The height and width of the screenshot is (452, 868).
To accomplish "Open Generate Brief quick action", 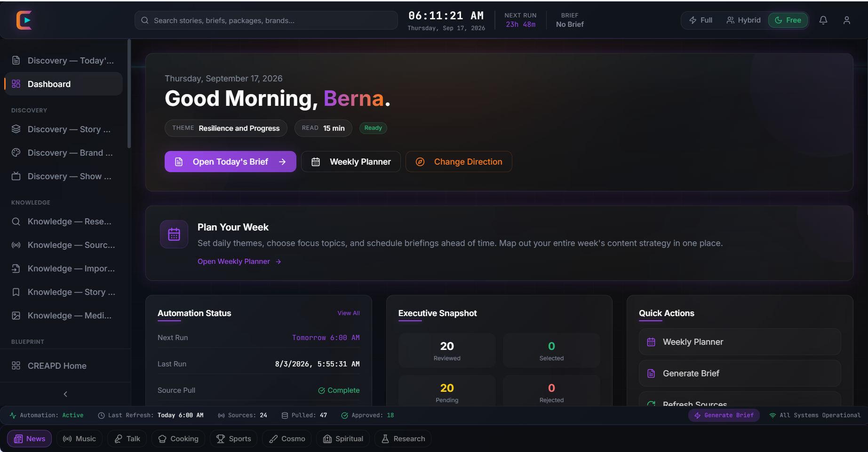I will (740, 373).
